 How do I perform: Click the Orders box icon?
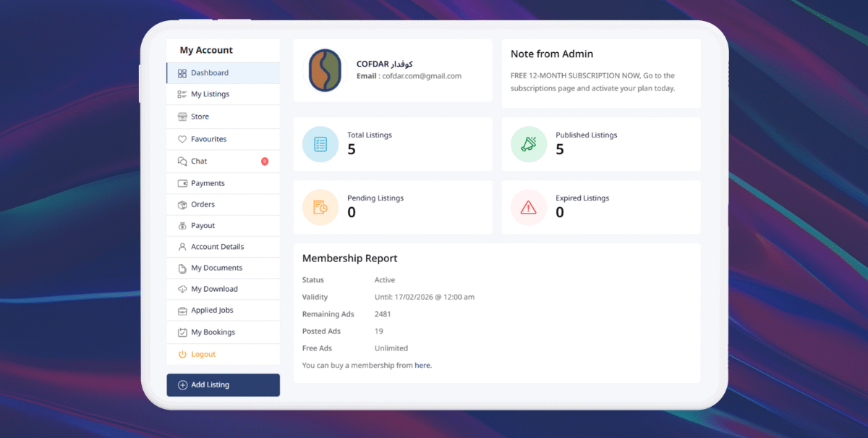coord(182,205)
